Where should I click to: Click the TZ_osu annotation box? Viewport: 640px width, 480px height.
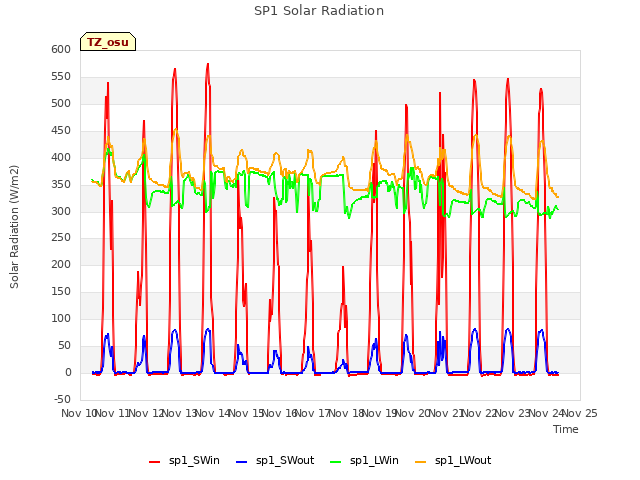click(108, 42)
